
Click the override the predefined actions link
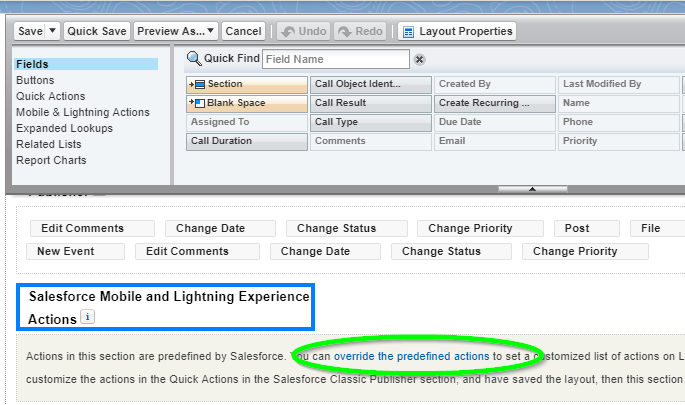point(412,357)
